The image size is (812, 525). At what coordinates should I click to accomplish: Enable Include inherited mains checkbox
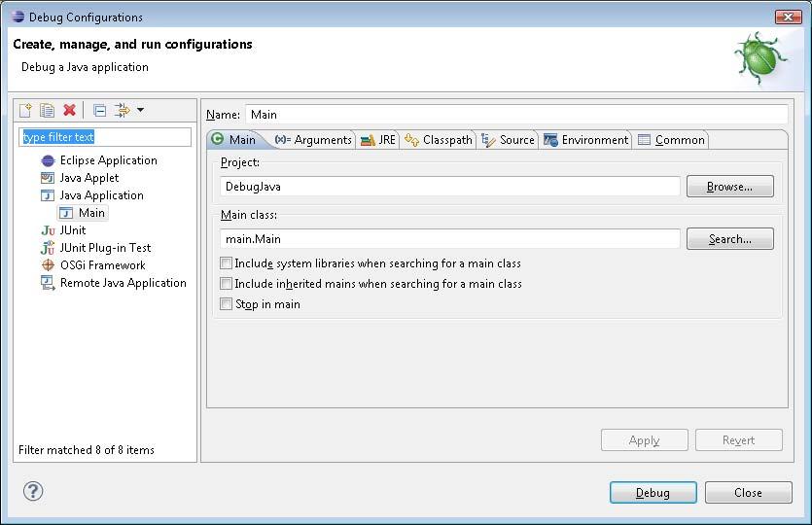pyautogui.click(x=226, y=283)
